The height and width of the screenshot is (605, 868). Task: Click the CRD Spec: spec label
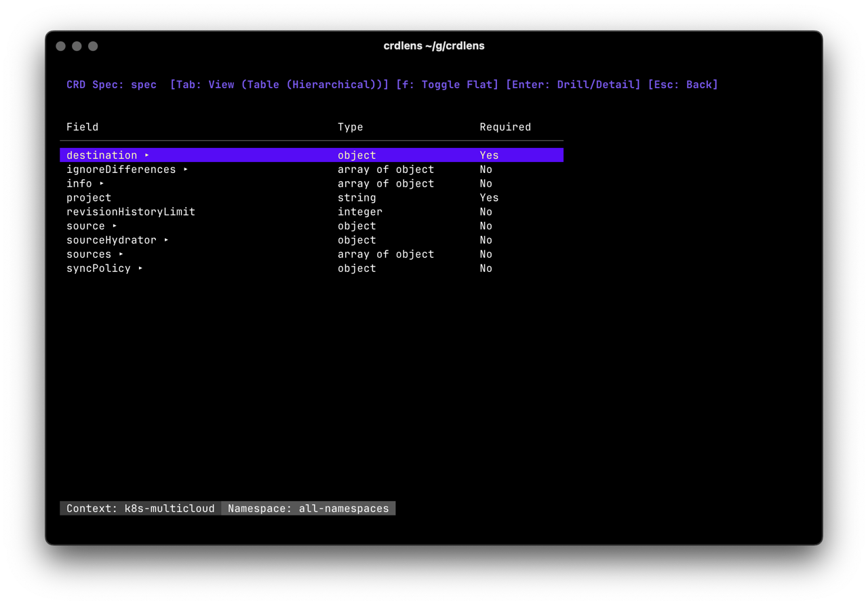click(x=111, y=84)
